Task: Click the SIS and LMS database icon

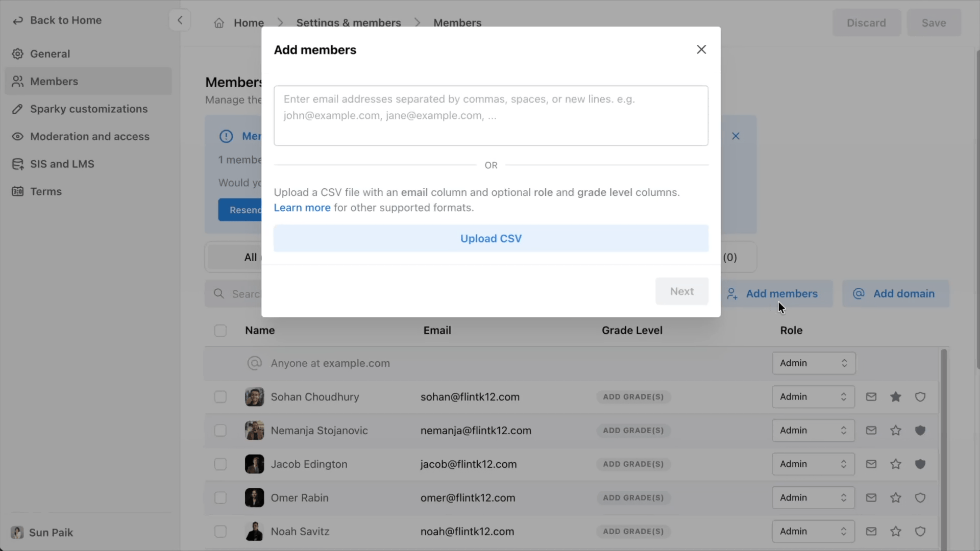Action: coord(18,164)
